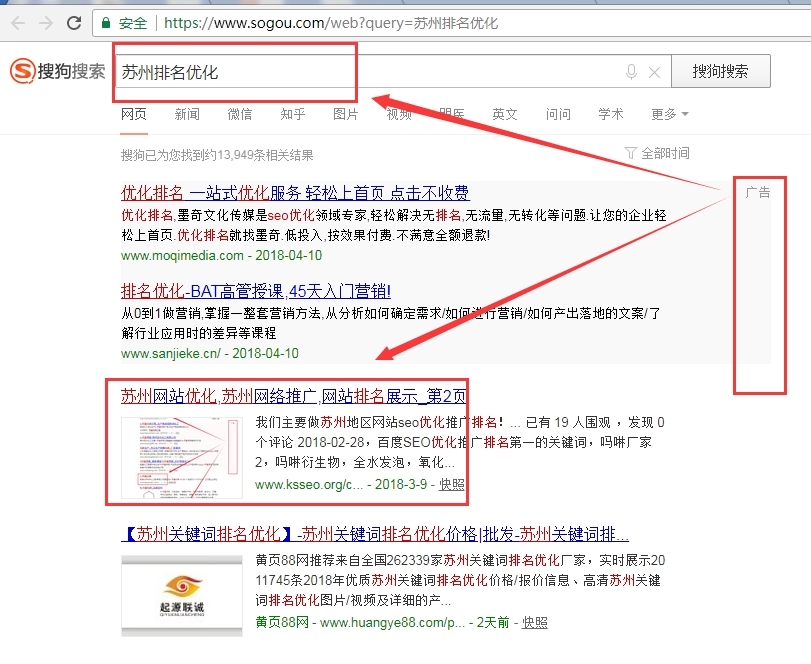Switch to the 新闻 tab
Image resolution: width=811 pixels, height=664 pixels.
[x=187, y=114]
